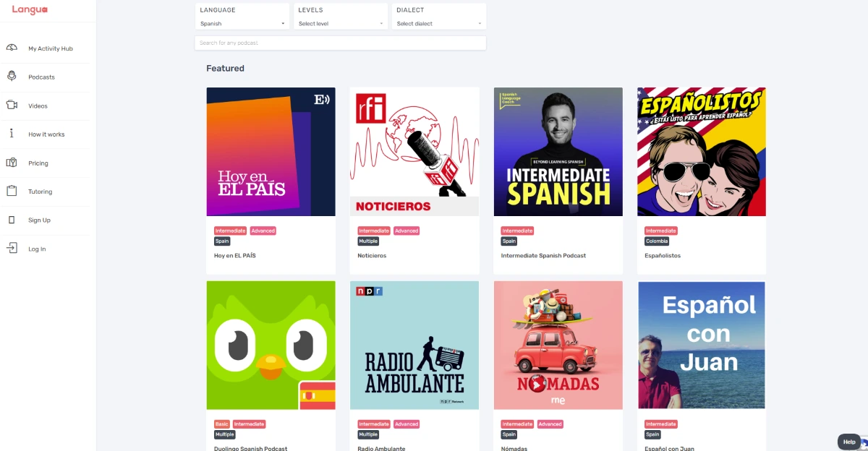
Task: Click the Advanced tag on Noticieros
Action: (407, 231)
